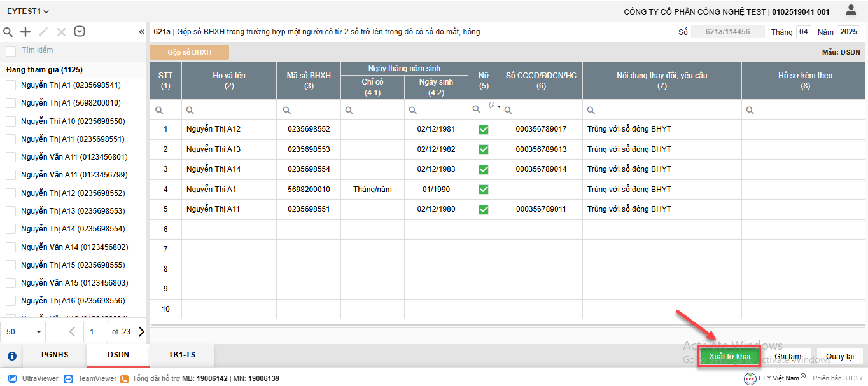Switch to the PGNHS tab
This screenshot has width=868, height=386.
[x=55, y=355]
